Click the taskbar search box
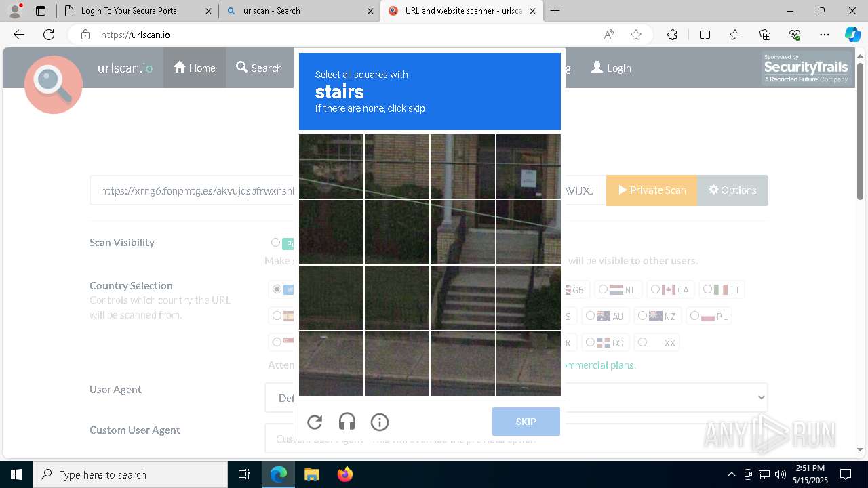 pyautogui.click(x=130, y=474)
